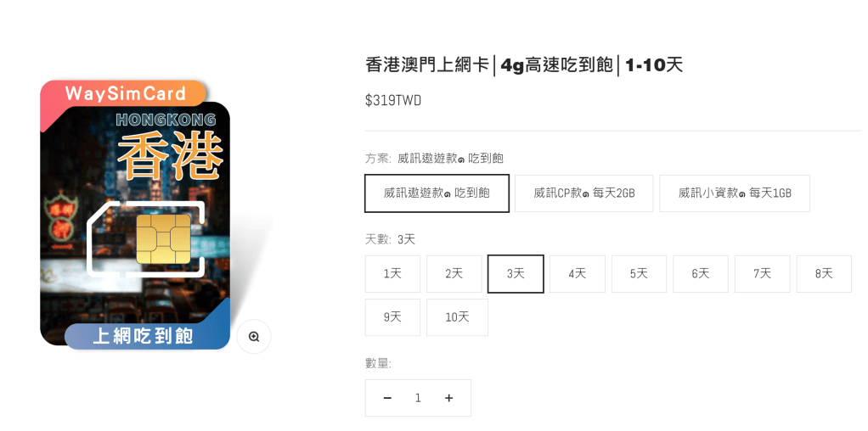
Task: Increase quantity with the plus icon
Action: pyautogui.click(x=449, y=398)
